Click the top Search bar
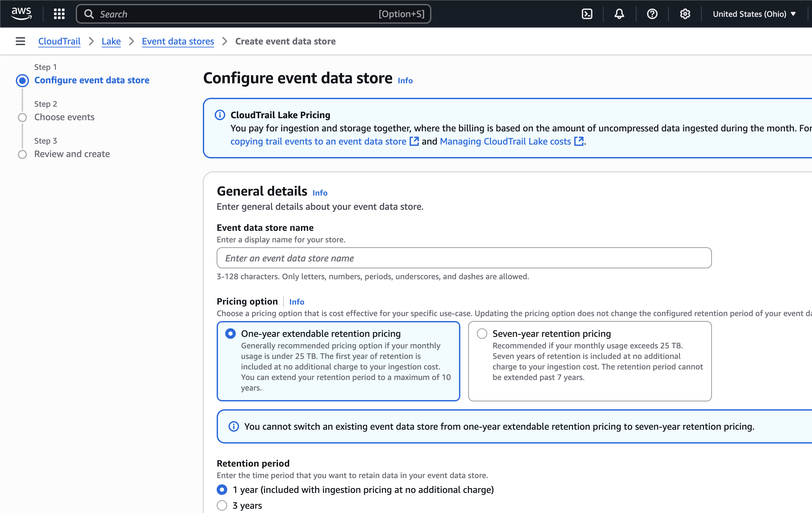The width and height of the screenshot is (812, 513). 253,14
